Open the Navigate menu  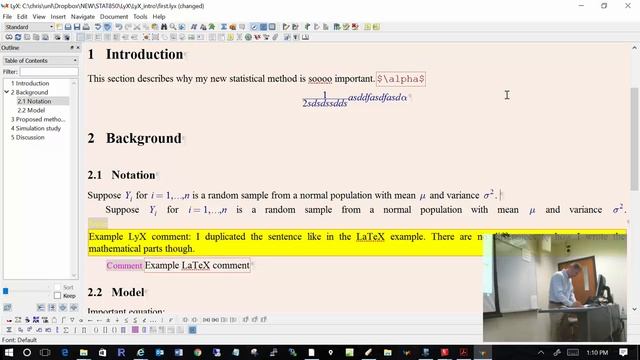[x=83, y=17]
